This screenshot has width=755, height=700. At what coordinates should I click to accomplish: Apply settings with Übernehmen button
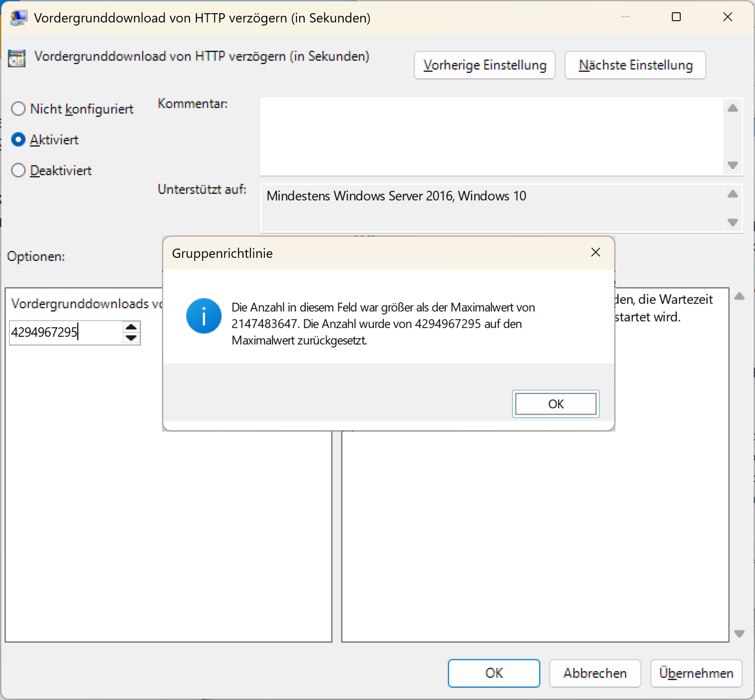pyautogui.click(x=696, y=673)
